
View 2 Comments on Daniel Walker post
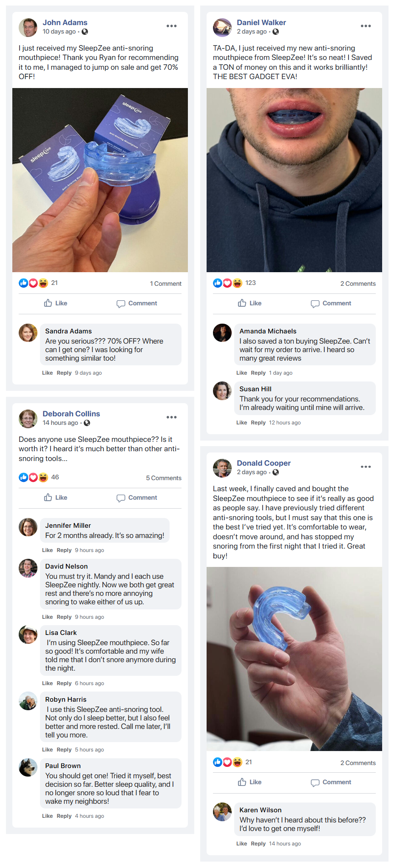pyautogui.click(x=358, y=284)
